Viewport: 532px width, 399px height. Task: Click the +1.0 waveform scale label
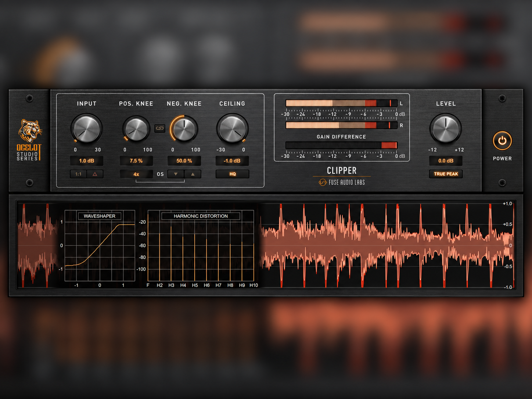pos(507,204)
